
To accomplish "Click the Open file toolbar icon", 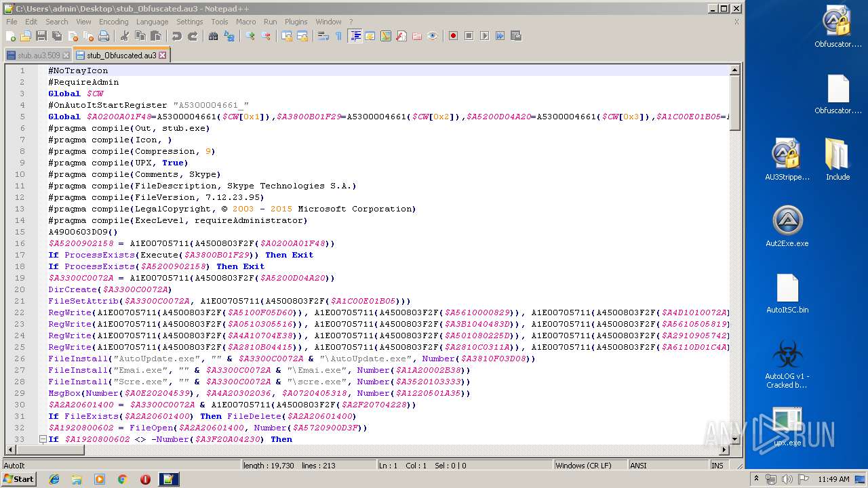I will [26, 36].
